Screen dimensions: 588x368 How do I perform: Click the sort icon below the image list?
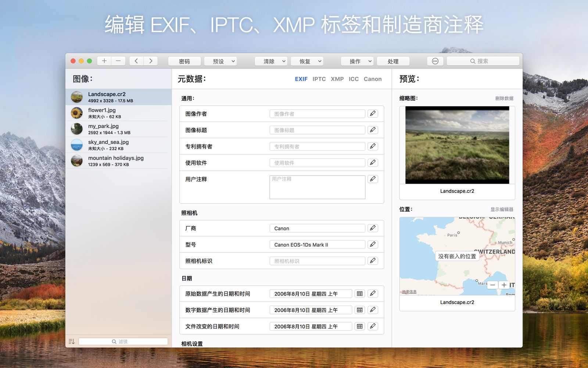click(x=72, y=342)
